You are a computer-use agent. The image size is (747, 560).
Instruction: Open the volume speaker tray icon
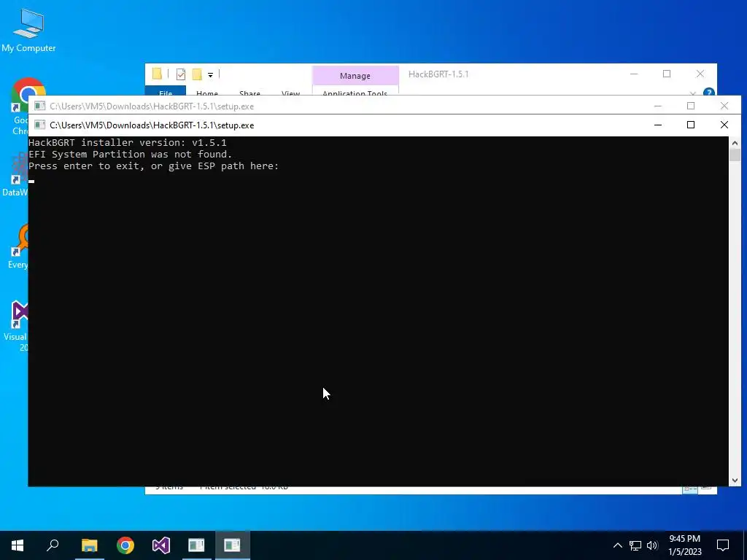(652, 545)
